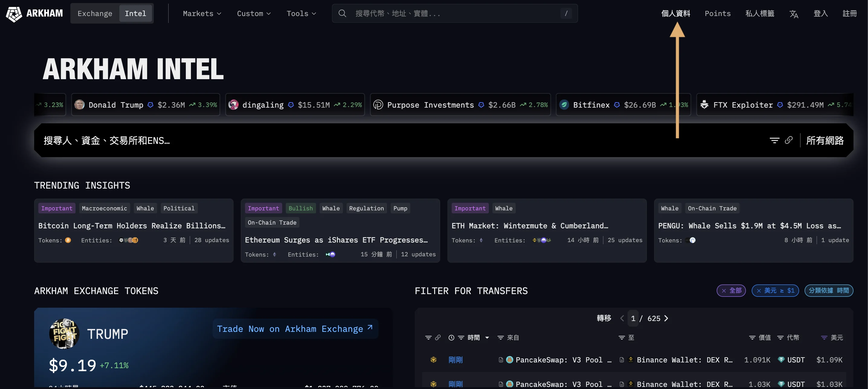Open 私人標籤 private labels
868x389 pixels.
[x=760, y=14]
